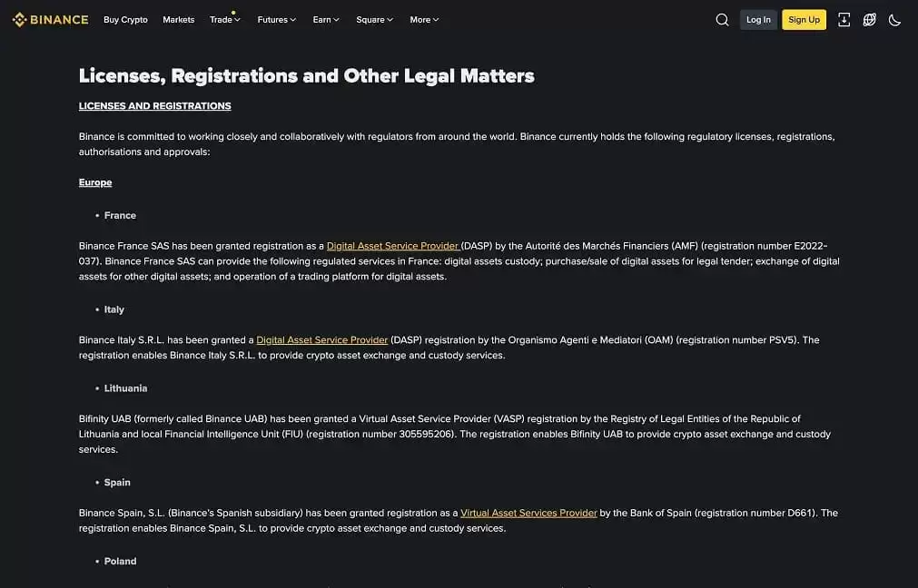Open the Virtual Asset Services Provider link
The height and width of the screenshot is (588, 918).
click(528, 513)
